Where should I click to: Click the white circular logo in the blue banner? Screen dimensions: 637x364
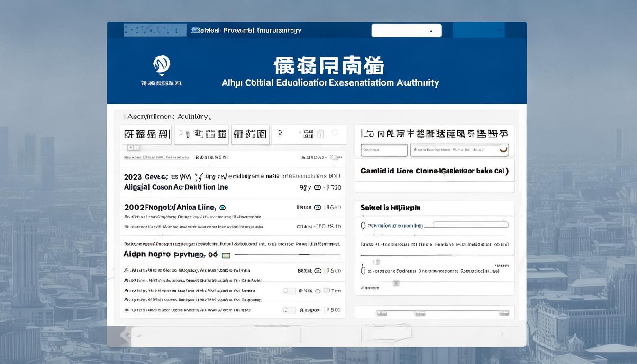coord(162,65)
